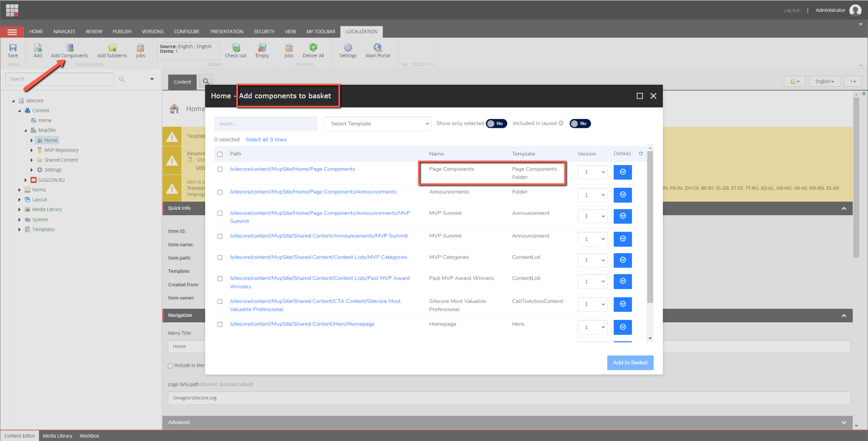Click the red hamburger menu button
This screenshot has height=441, width=868.
(x=12, y=32)
